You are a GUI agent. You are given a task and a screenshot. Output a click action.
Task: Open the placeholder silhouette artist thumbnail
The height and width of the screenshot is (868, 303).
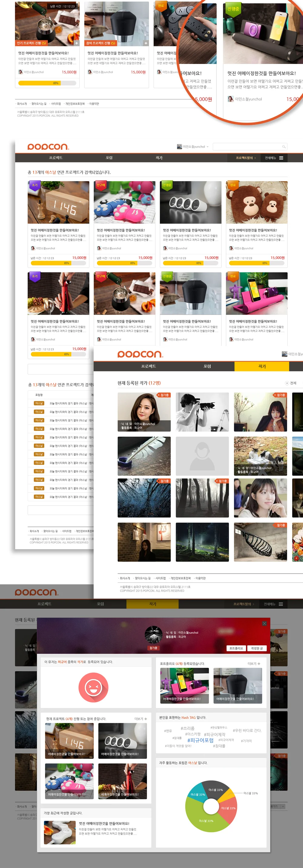202,456
